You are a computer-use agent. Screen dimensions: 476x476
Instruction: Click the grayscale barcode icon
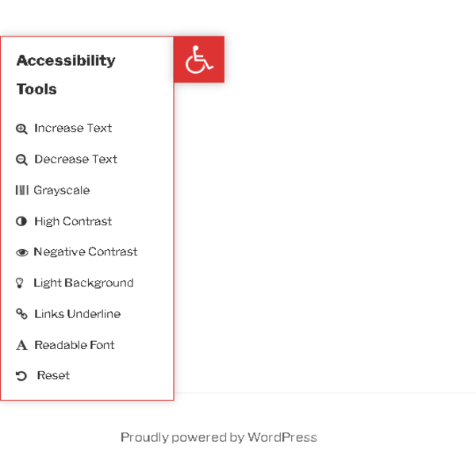click(x=22, y=190)
